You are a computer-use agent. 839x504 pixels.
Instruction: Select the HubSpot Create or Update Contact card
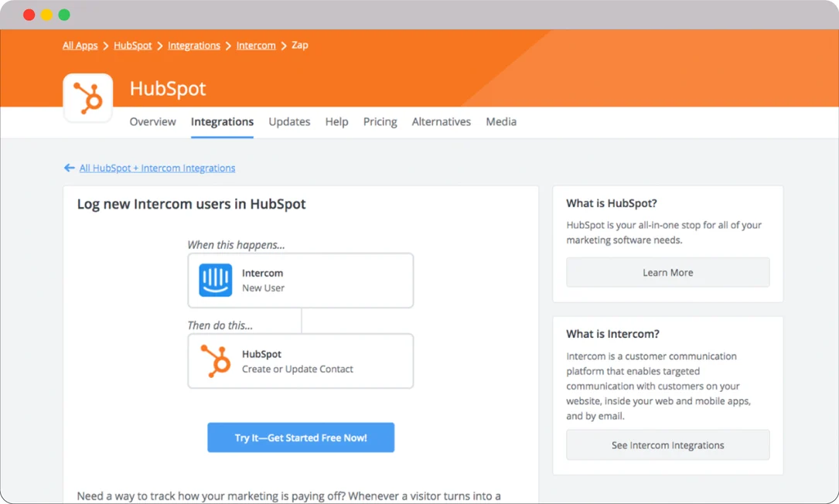pyautogui.click(x=301, y=361)
